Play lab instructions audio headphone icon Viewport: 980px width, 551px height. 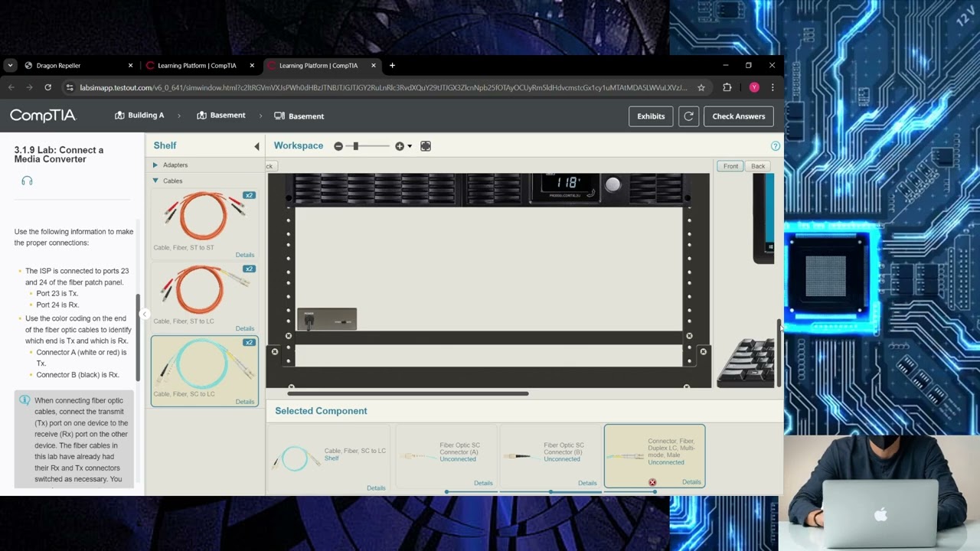pyautogui.click(x=27, y=181)
